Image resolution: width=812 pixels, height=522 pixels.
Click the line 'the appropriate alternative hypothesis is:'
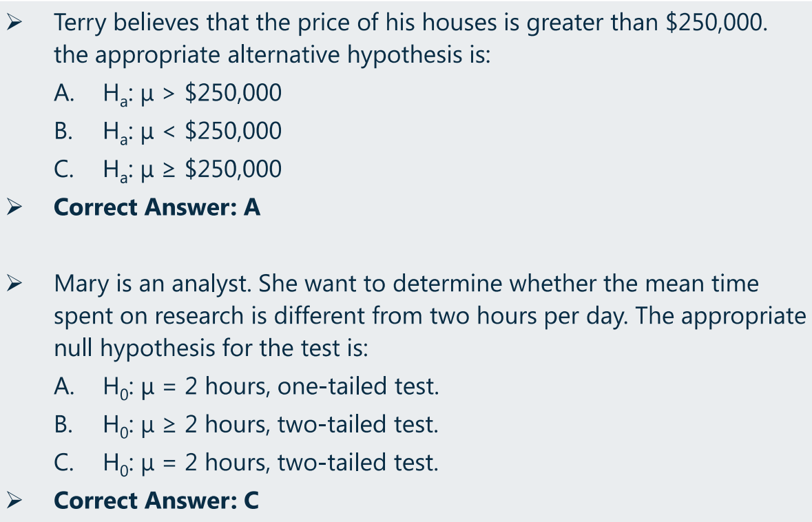[272, 55]
